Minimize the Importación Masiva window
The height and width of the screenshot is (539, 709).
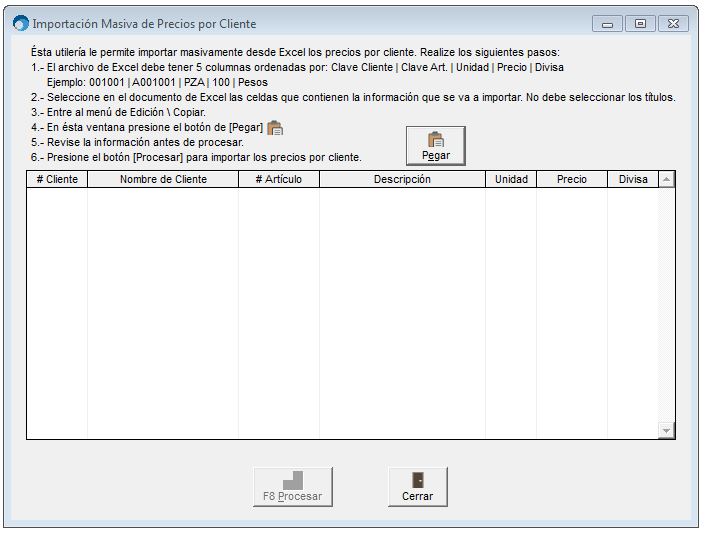tap(607, 24)
